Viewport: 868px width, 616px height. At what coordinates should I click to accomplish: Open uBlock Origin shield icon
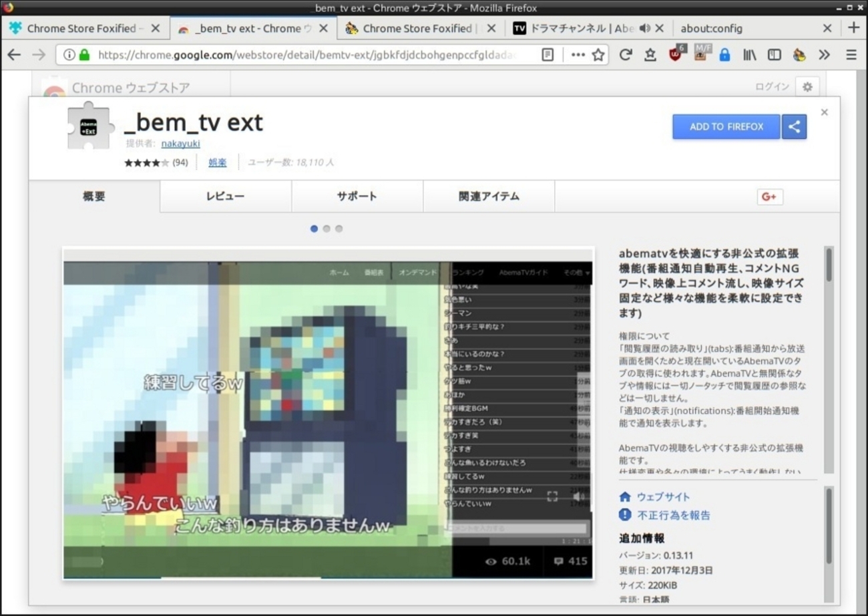tap(677, 53)
